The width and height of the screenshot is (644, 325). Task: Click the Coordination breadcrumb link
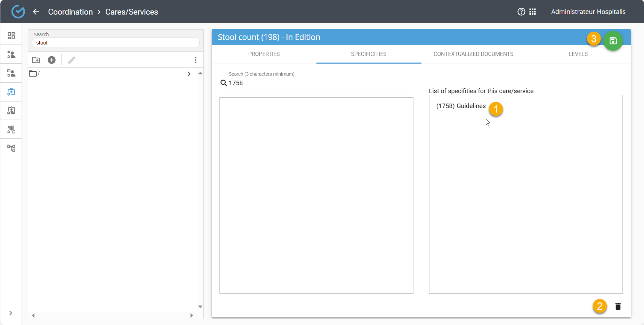point(70,12)
